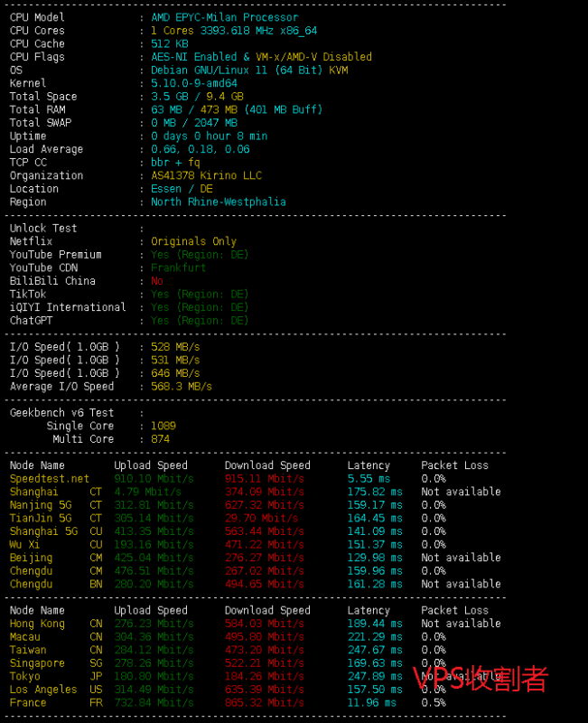Click the AS41378 Kirino LLC organization
Viewport: 588px width, 723px height.
coord(206,175)
